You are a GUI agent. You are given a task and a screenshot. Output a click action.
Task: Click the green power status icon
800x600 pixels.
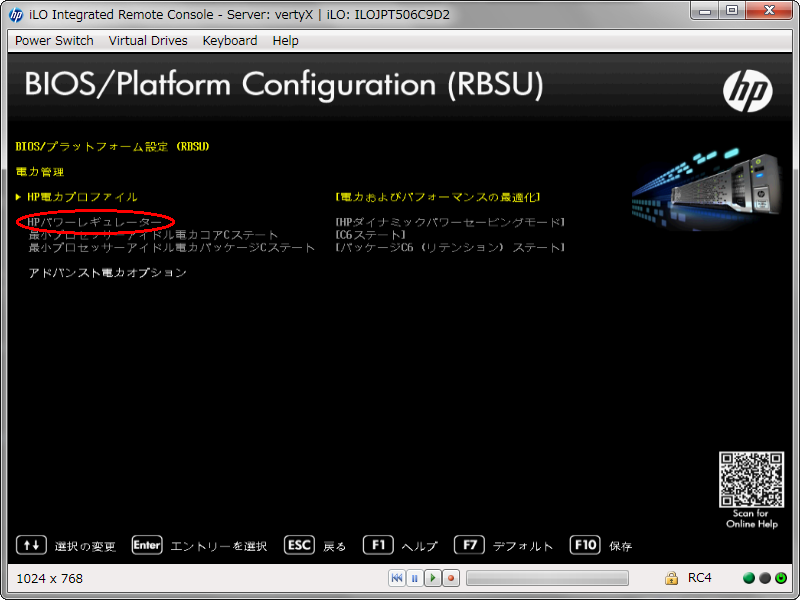pyautogui.click(x=781, y=578)
